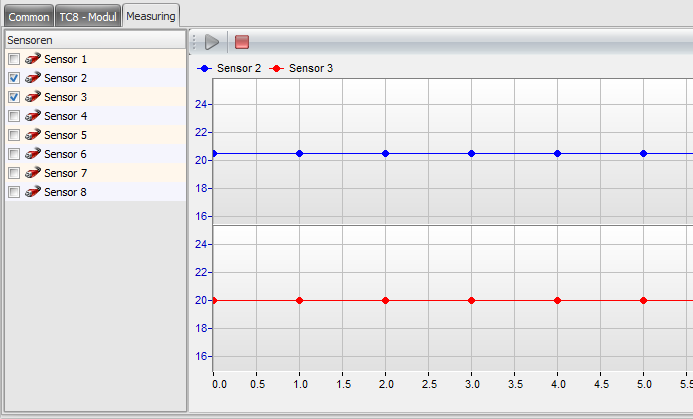Enable the Sensor 7 checkbox
This screenshot has height=419, width=693.
point(14,173)
